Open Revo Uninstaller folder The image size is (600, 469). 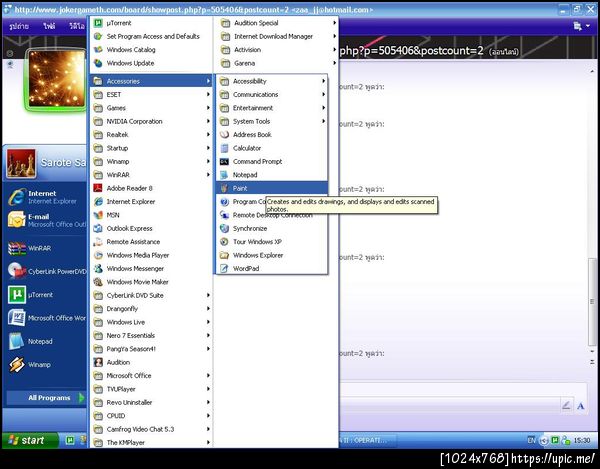tap(151, 402)
